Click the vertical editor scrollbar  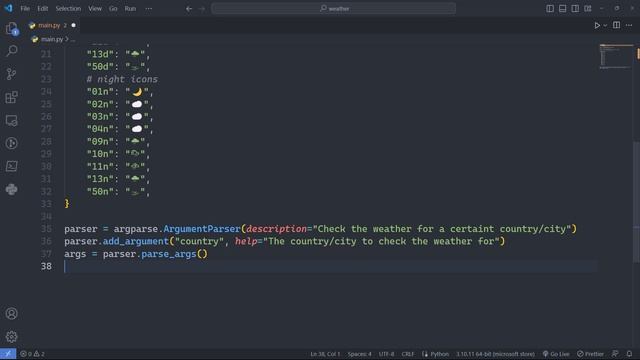pyautogui.click(x=636, y=202)
